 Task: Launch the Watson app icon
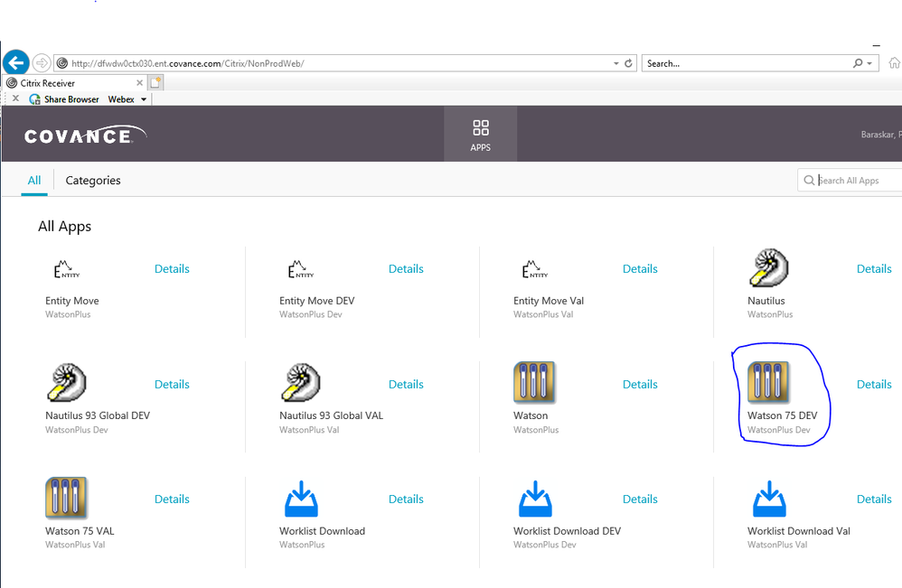tap(534, 383)
